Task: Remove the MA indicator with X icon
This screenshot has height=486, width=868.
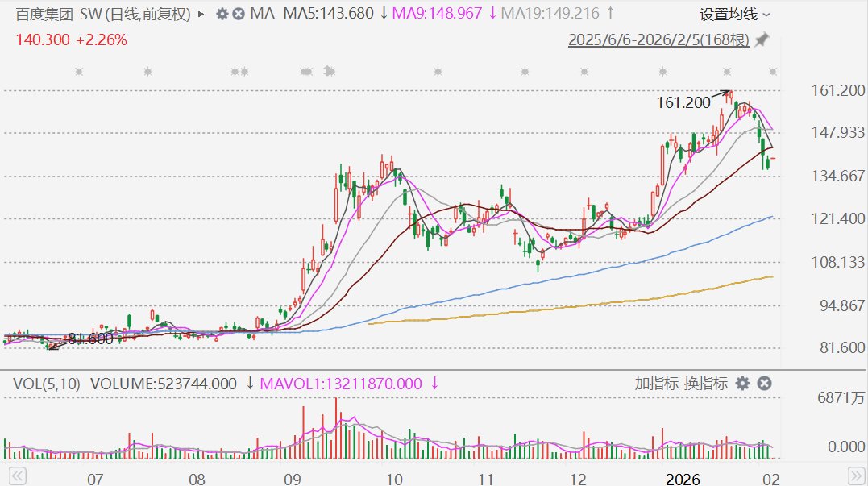Action: (x=239, y=14)
